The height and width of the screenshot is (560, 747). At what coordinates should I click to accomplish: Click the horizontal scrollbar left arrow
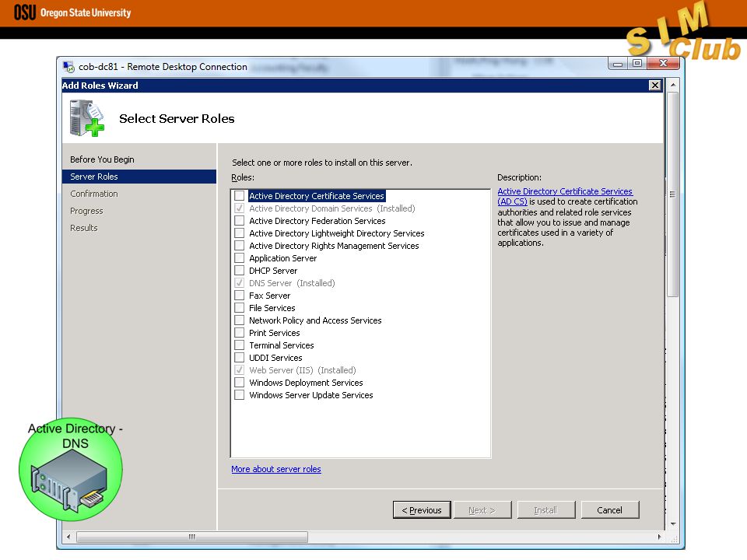(x=68, y=537)
